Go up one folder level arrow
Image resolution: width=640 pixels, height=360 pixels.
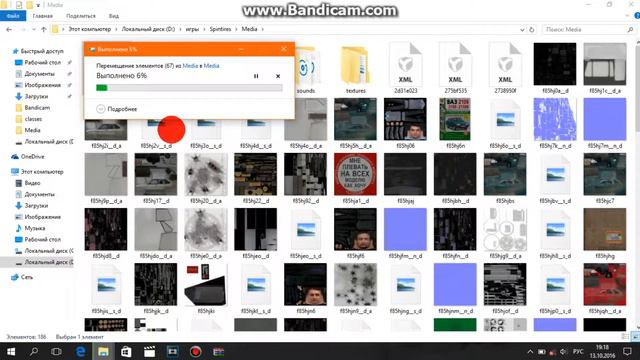(x=44, y=29)
